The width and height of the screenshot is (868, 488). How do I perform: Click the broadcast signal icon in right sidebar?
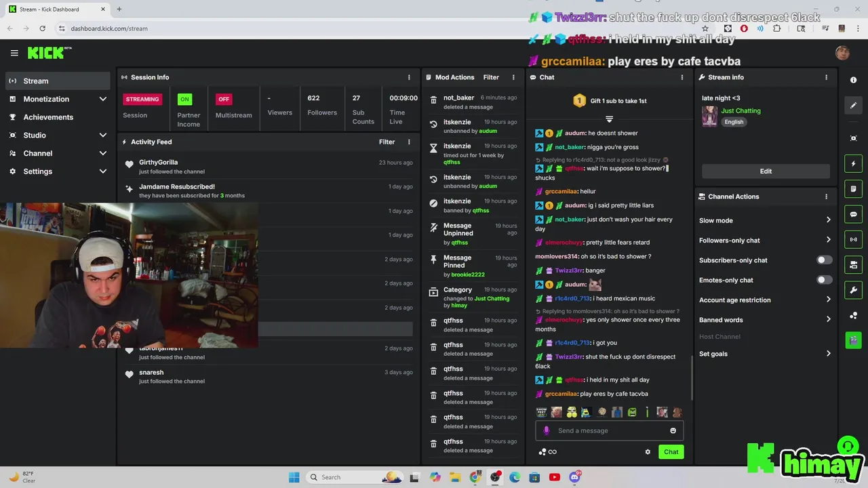853,239
